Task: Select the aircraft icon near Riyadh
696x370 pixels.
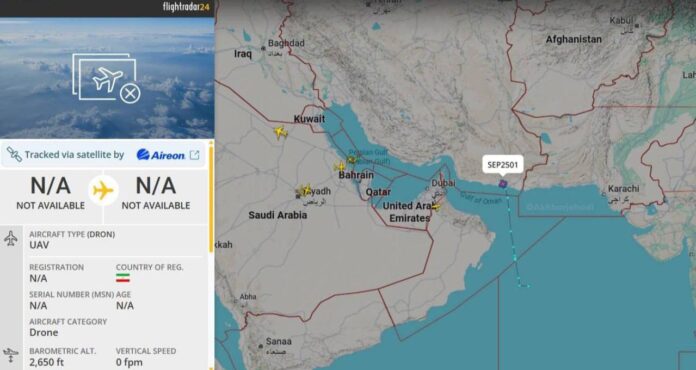Action: coord(305,191)
